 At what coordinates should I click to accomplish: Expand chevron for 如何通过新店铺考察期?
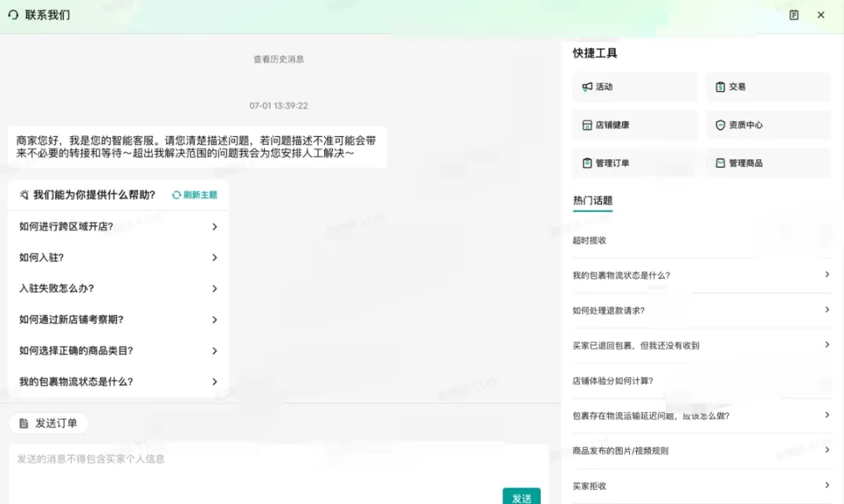coord(214,320)
